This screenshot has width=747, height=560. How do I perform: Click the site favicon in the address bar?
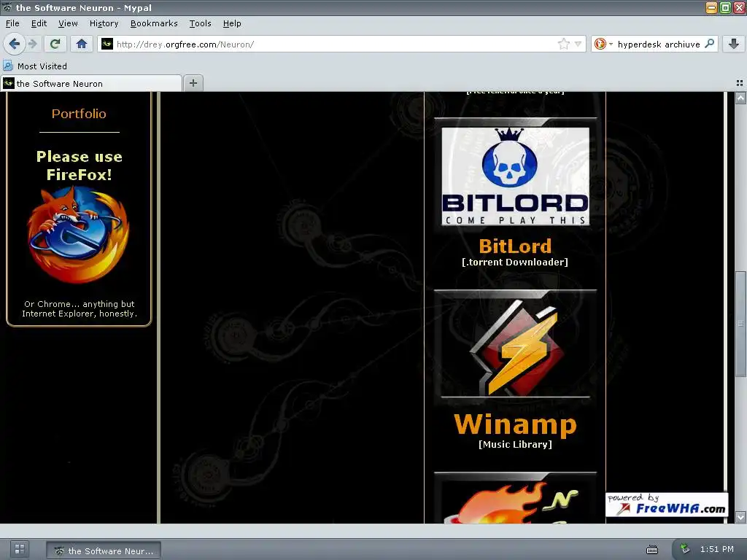[107, 44]
